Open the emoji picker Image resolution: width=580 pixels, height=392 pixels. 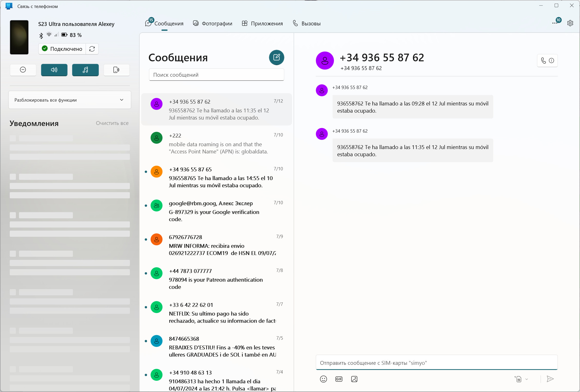click(323, 379)
